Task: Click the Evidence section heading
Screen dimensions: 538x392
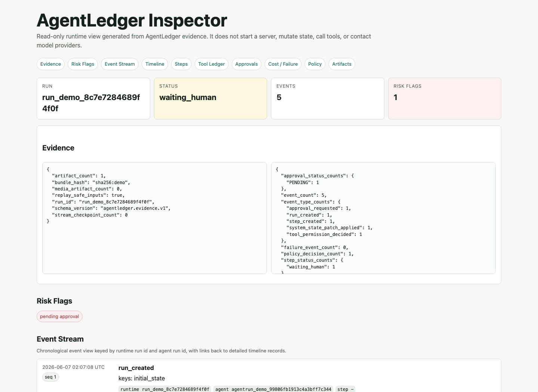Action: click(x=58, y=148)
